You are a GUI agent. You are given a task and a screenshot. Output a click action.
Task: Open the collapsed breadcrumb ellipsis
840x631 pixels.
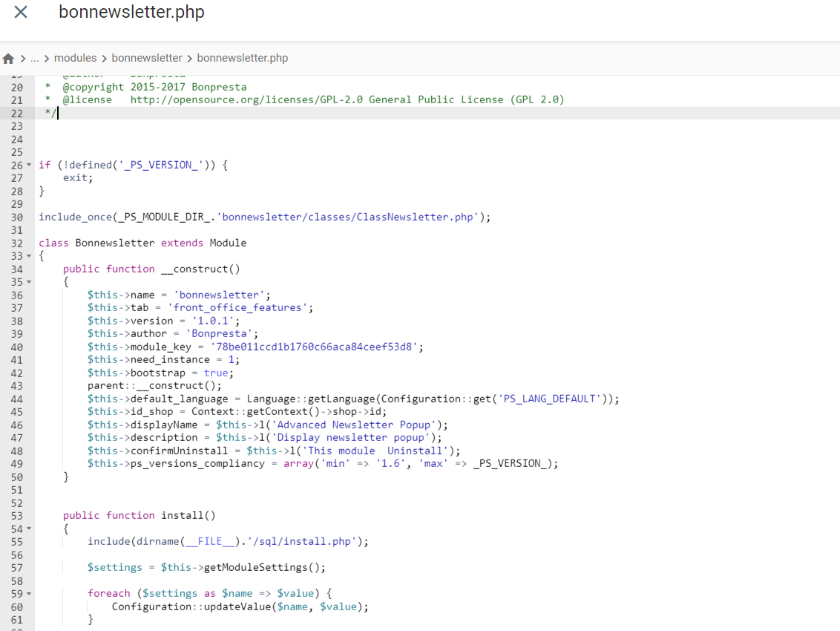pos(35,59)
